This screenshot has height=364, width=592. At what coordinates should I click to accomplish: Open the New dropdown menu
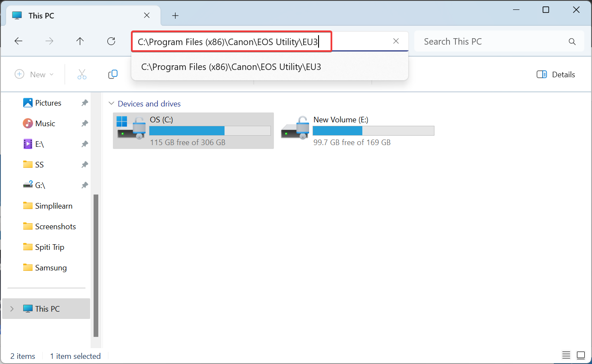point(34,74)
